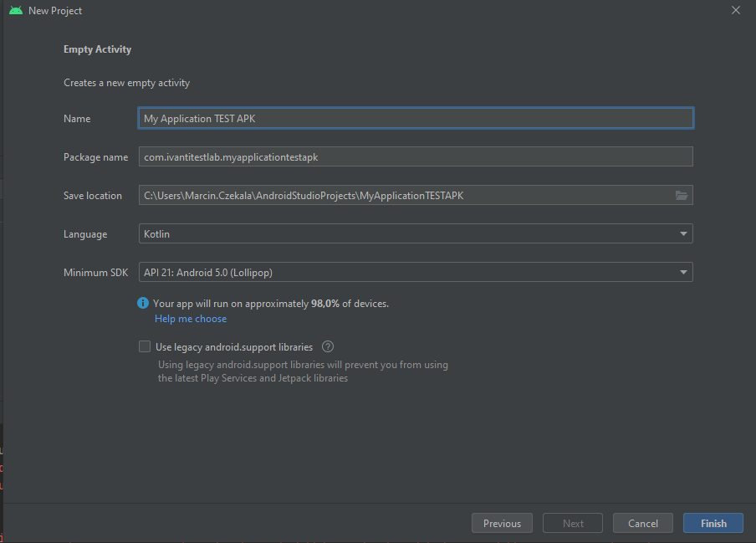The width and height of the screenshot is (756, 543).
Task: Select the Name input field
Action: click(x=416, y=117)
